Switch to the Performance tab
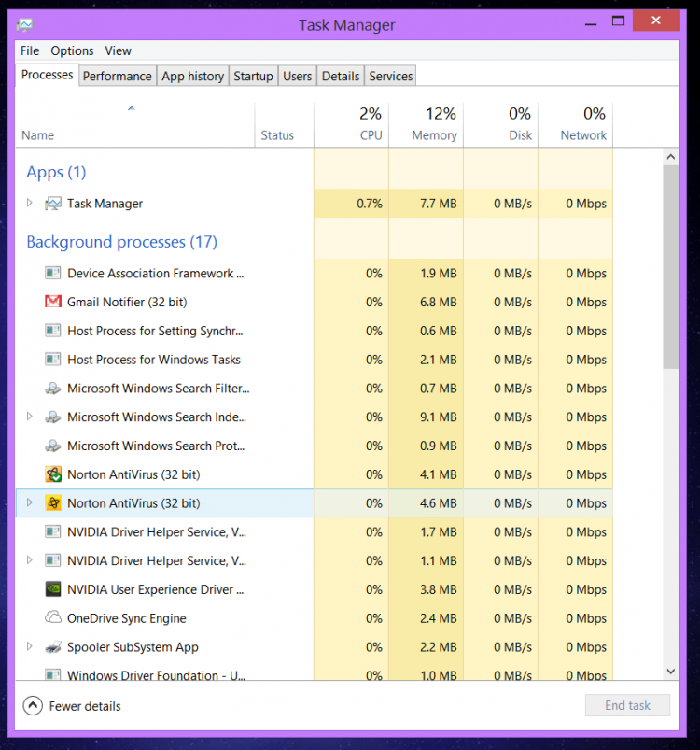 tap(117, 76)
